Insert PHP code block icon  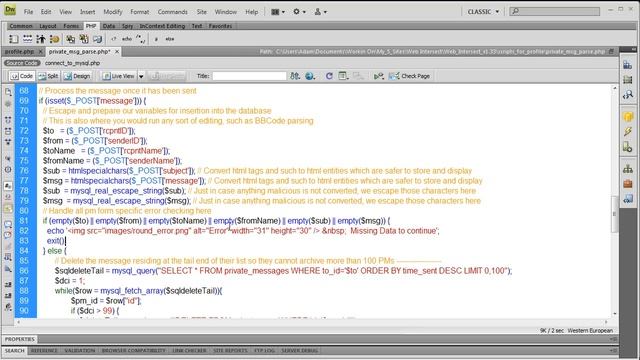coord(113,39)
